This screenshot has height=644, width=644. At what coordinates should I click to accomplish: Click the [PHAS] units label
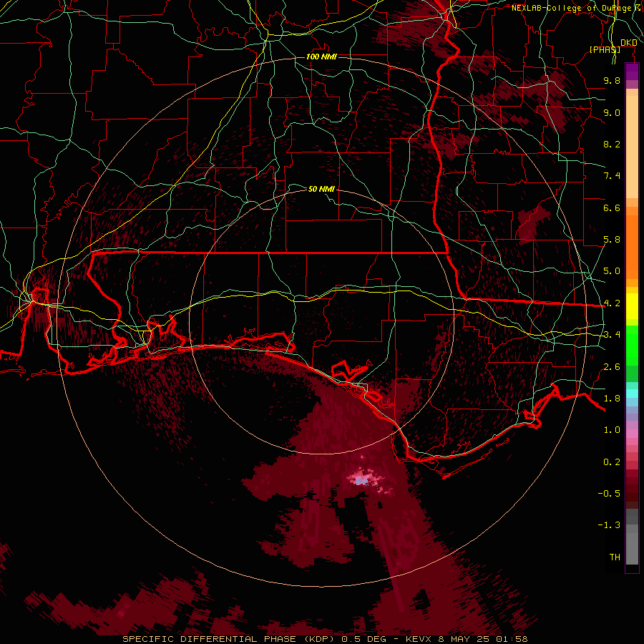[605, 50]
